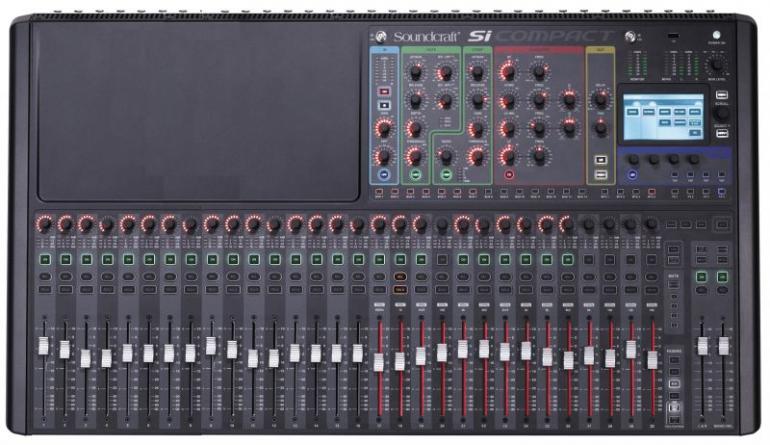The width and height of the screenshot is (770, 445).
Task: Click the compressor ratio knob beside green button
Action: click(446, 157)
